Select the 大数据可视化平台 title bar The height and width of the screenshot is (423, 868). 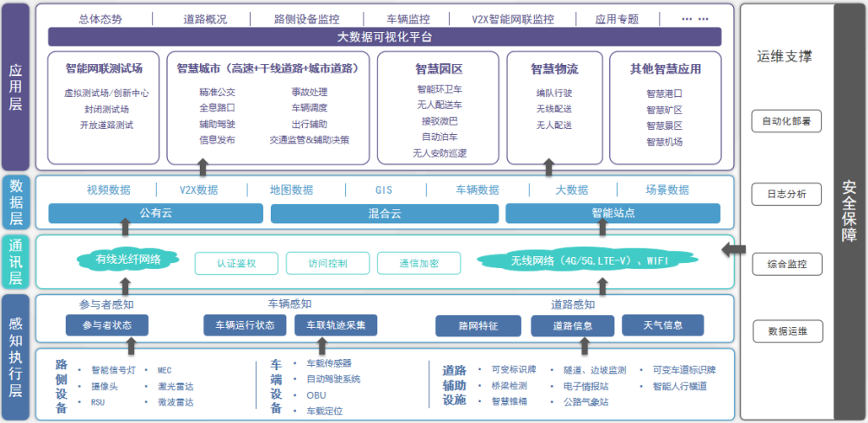click(x=384, y=37)
